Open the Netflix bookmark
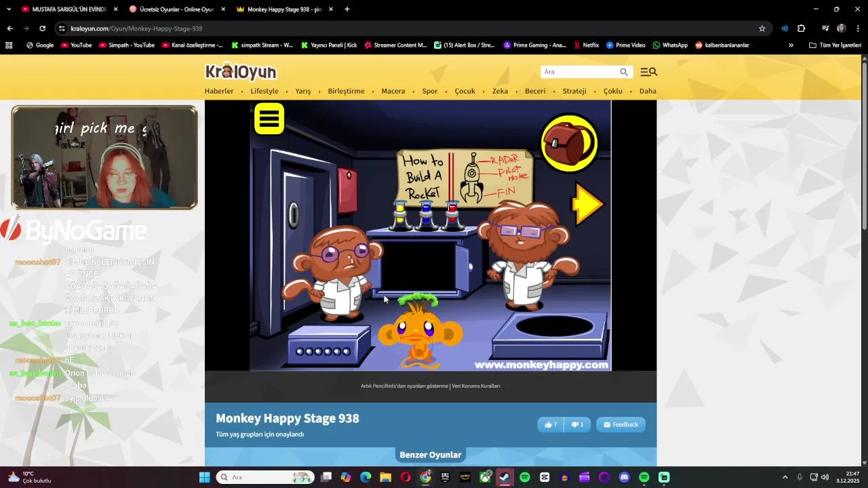 coord(587,45)
